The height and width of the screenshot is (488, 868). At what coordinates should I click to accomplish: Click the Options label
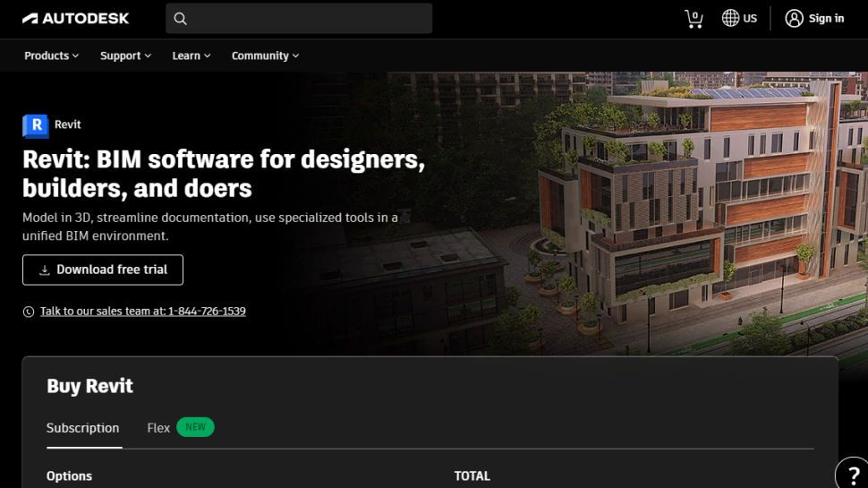tap(69, 475)
